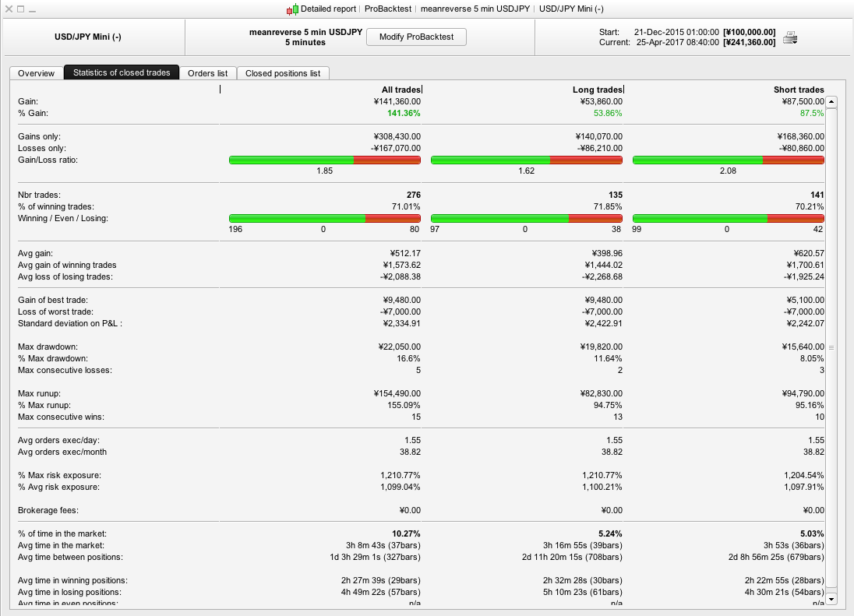This screenshot has height=616, width=854.
Task: Click the 10.27% time in market value
Action: (406, 533)
